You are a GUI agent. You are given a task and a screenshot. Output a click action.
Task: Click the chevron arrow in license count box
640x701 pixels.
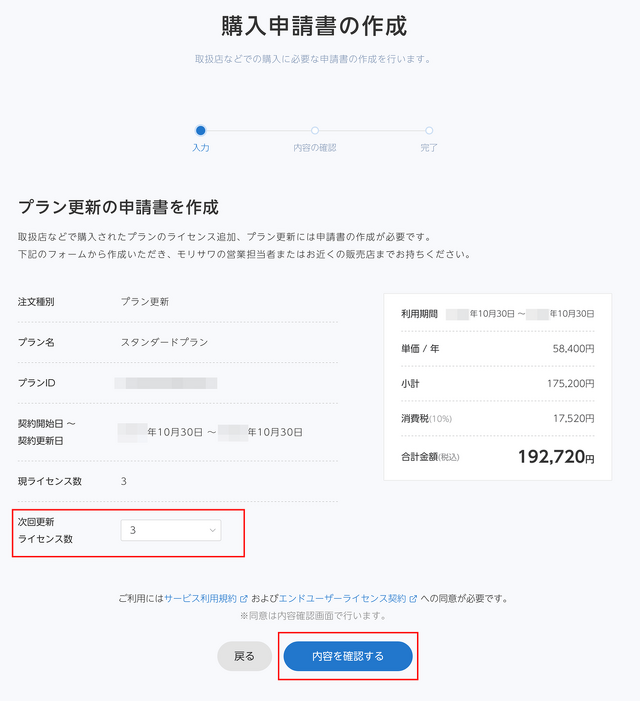tap(213, 530)
